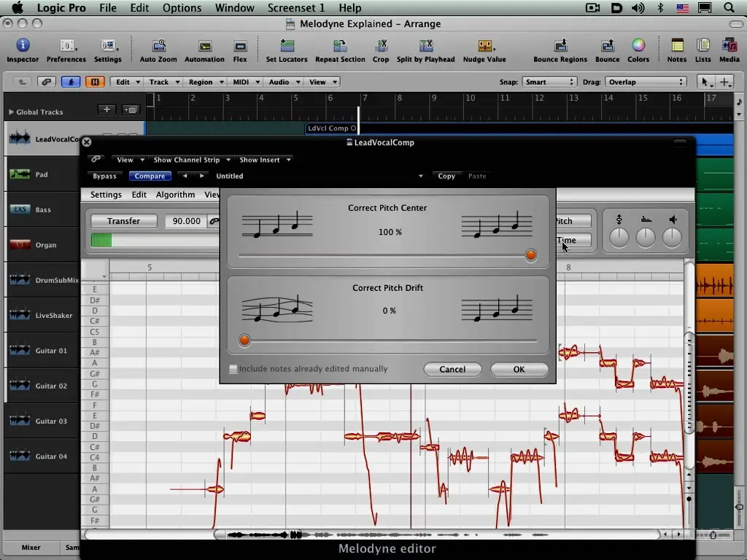Open the Window menu
747x560 pixels.
(x=234, y=7)
